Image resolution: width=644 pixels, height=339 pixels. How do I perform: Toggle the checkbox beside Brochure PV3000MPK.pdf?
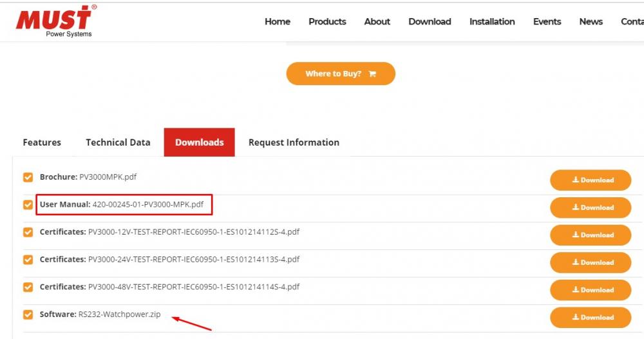pyautogui.click(x=28, y=177)
